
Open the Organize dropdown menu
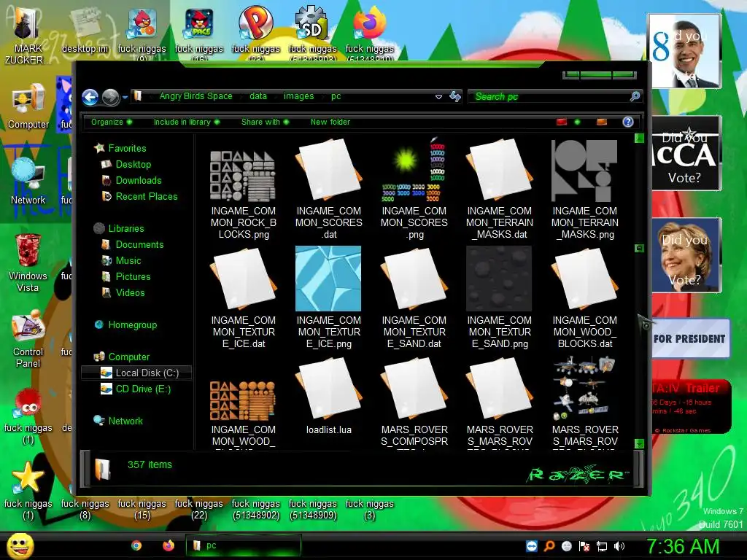[112, 122]
